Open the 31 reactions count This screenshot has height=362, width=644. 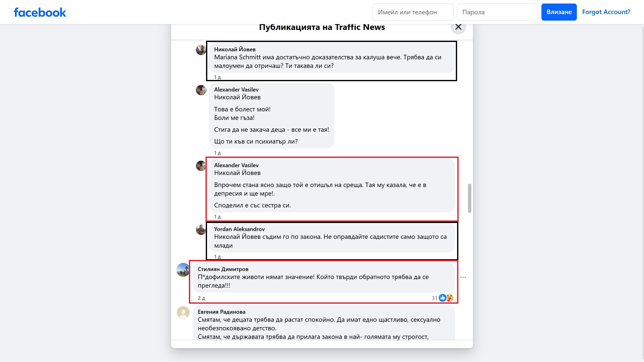click(x=434, y=298)
